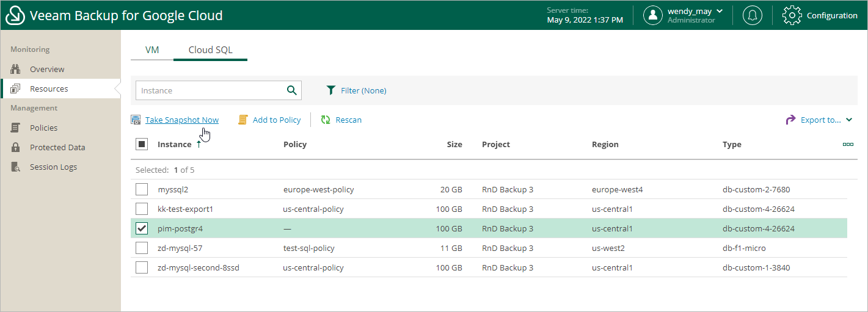Uncheck the pim-postgr4 row checkbox
The width and height of the screenshot is (868, 312).
[142, 228]
